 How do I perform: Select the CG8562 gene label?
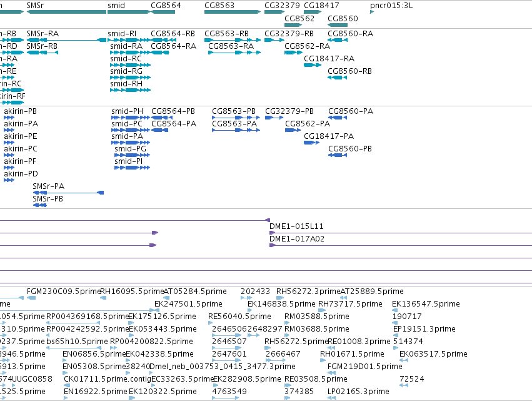click(x=299, y=18)
